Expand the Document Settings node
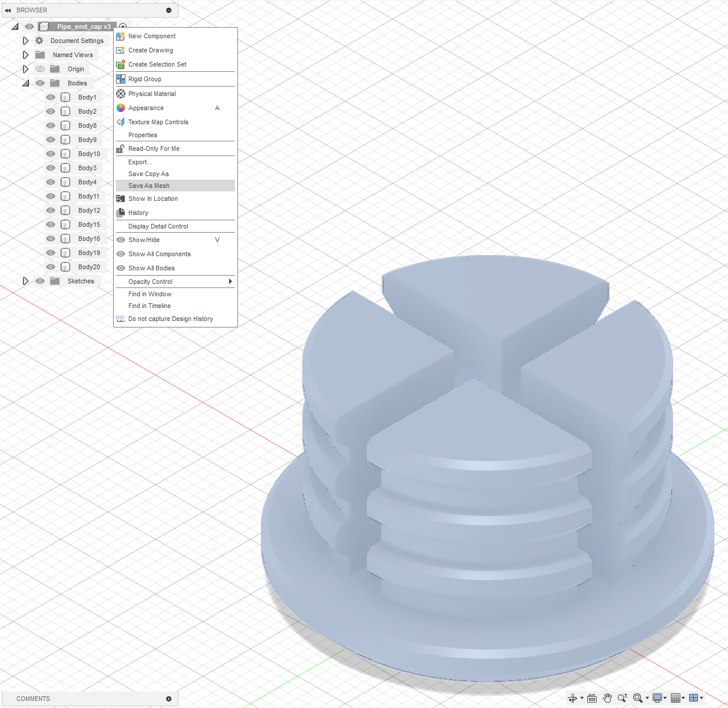The width and height of the screenshot is (728, 708). [25, 41]
